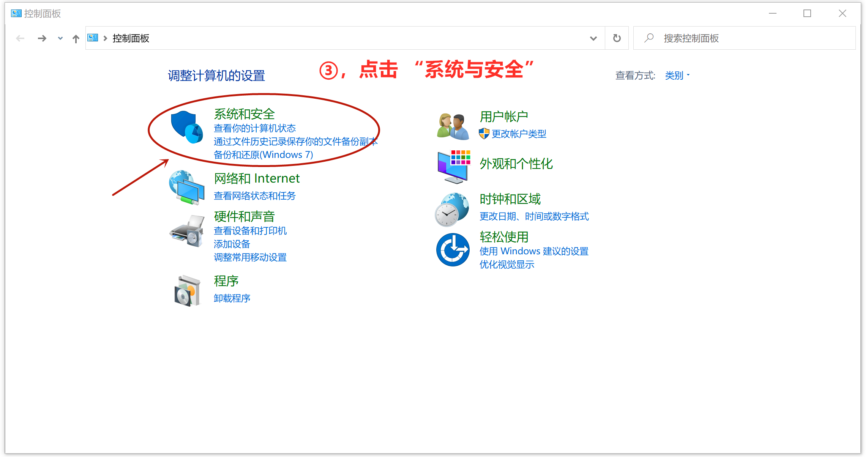Click the 添加设备 link

coord(232,244)
